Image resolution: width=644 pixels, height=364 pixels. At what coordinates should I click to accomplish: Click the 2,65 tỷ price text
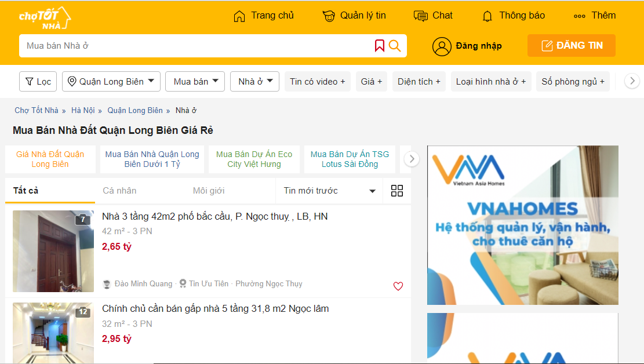coord(117,246)
